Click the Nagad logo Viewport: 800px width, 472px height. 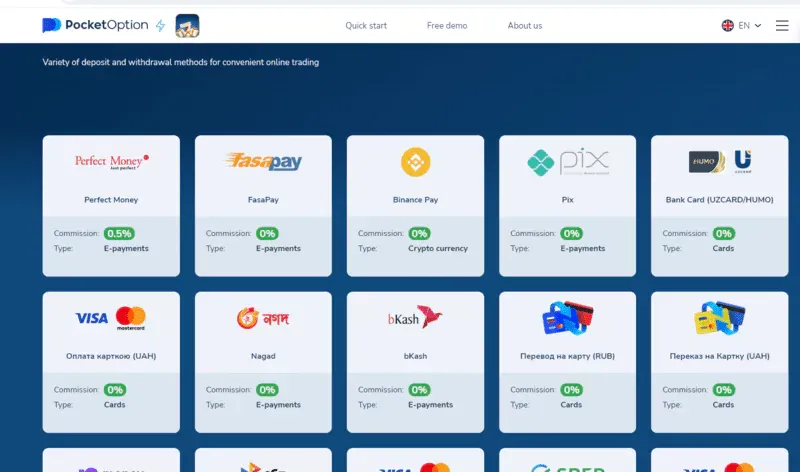(263, 318)
